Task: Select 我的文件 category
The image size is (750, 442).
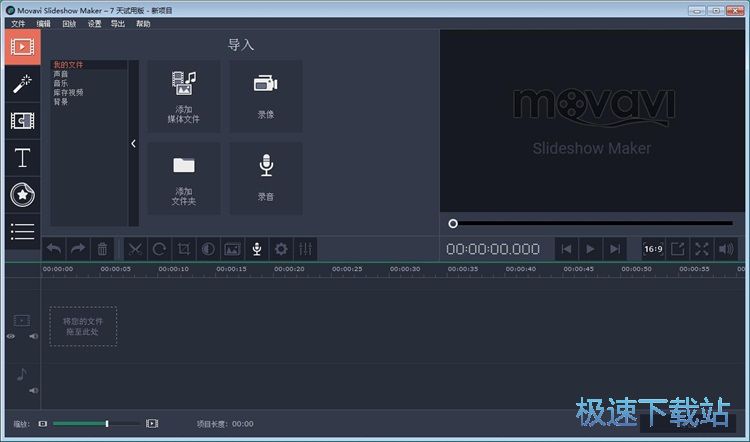Action: point(89,65)
